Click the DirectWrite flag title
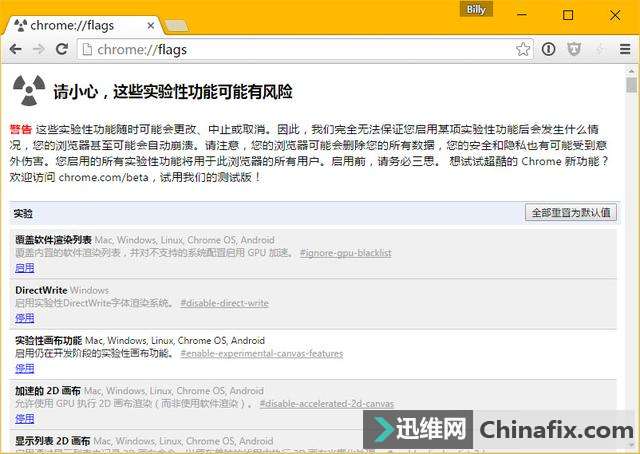This screenshot has height=454, width=640. [x=41, y=290]
